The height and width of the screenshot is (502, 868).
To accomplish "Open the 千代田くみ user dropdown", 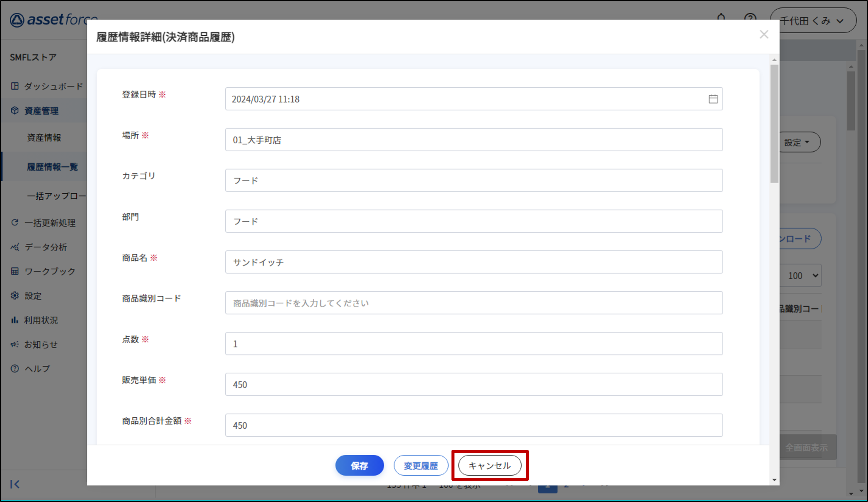I will (x=813, y=21).
